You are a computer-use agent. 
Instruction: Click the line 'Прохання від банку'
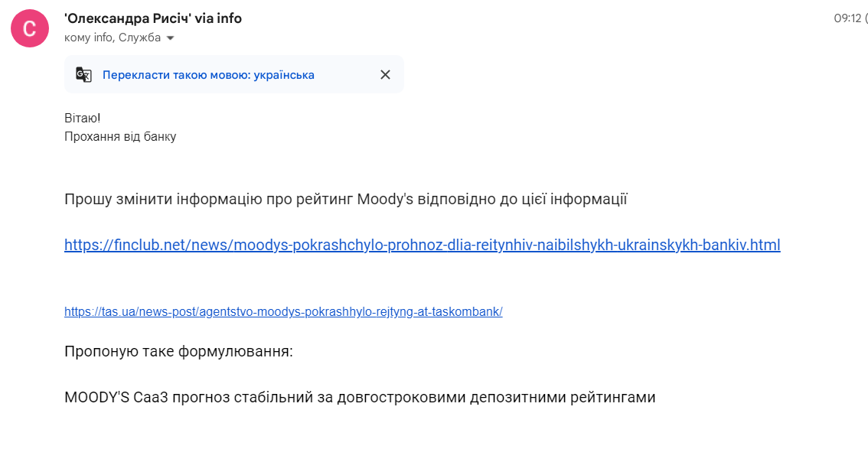pyautogui.click(x=120, y=136)
